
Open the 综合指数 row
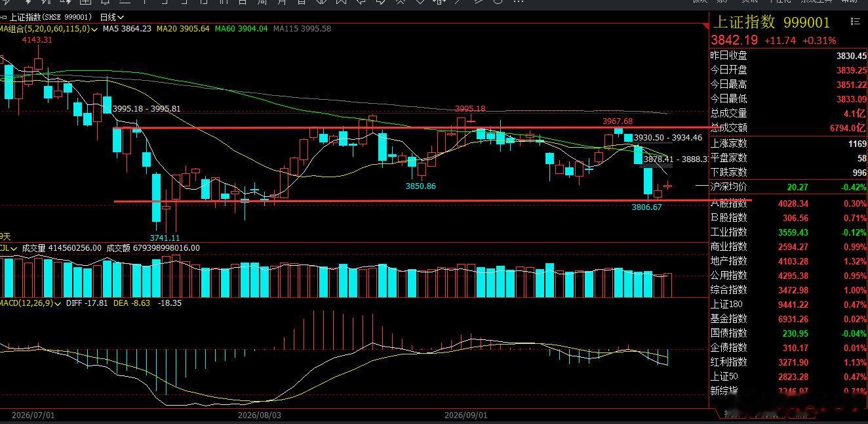pos(789,290)
